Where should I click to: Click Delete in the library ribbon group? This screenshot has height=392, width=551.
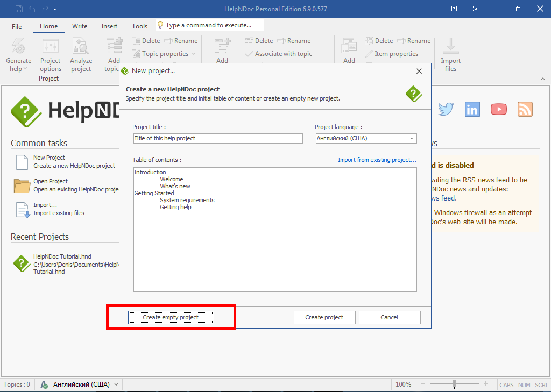(x=379, y=41)
